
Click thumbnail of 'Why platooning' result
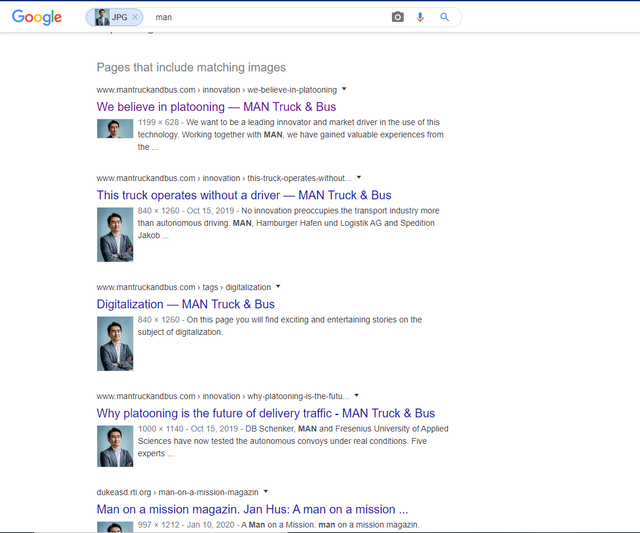[x=115, y=446]
